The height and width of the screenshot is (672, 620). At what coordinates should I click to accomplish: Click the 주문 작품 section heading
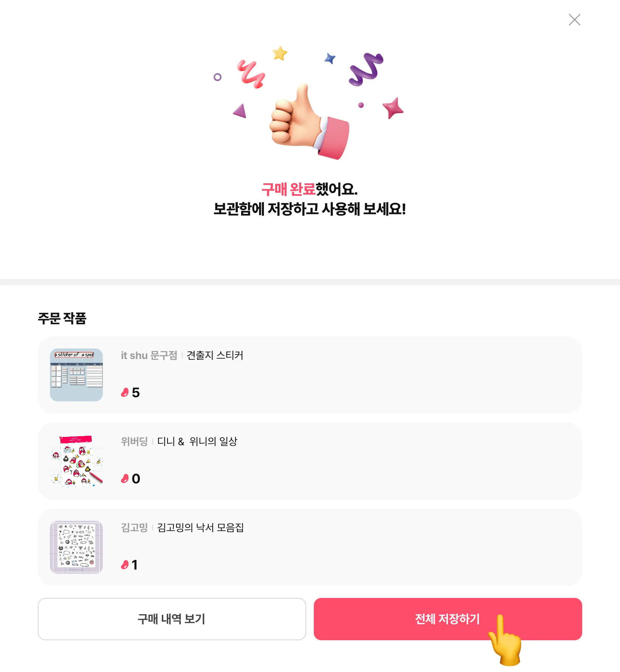(62, 318)
